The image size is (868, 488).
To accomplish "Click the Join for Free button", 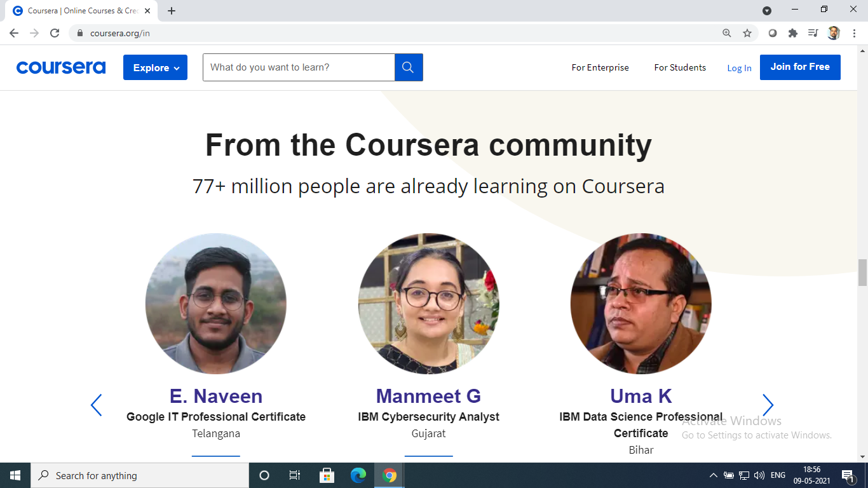I will 800,67.
